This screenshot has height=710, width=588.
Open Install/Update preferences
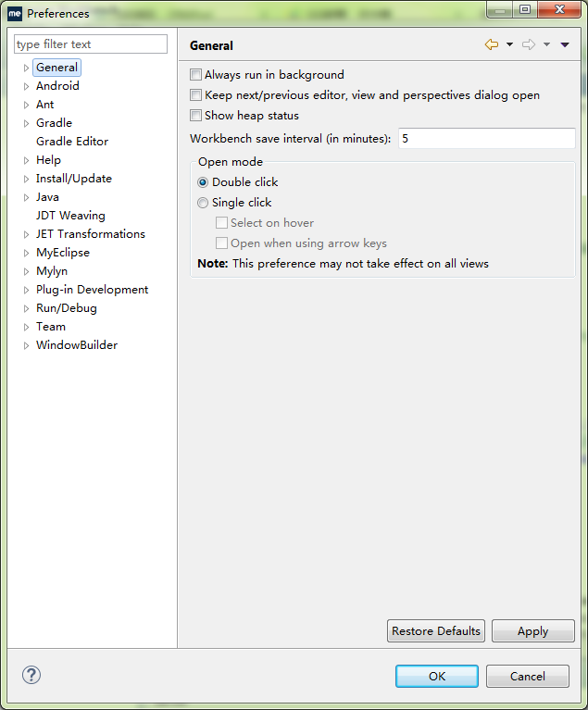click(74, 179)
